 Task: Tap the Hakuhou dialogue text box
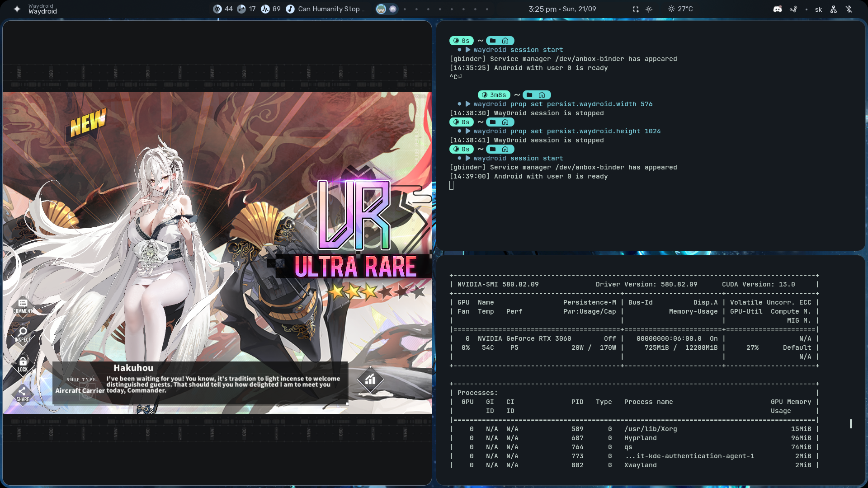(x=200, y=383)
